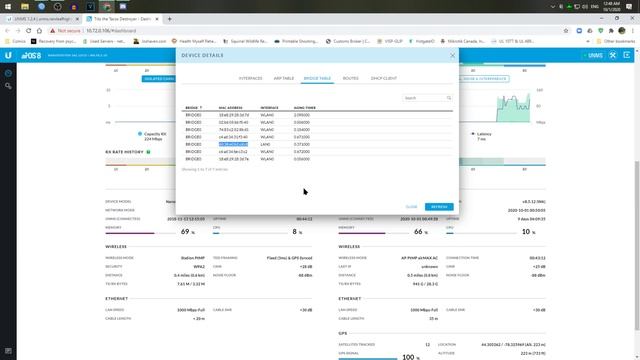Image resolution: width=640 pixels, height=360 pixels.
Task: Switch to the UNMS browser tab
Action: 42,19
